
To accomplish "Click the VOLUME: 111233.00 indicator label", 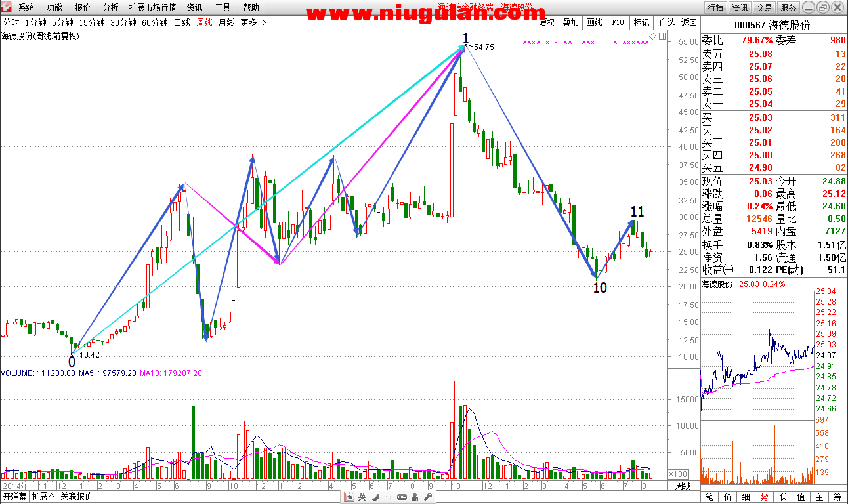I will click(37, 373).
